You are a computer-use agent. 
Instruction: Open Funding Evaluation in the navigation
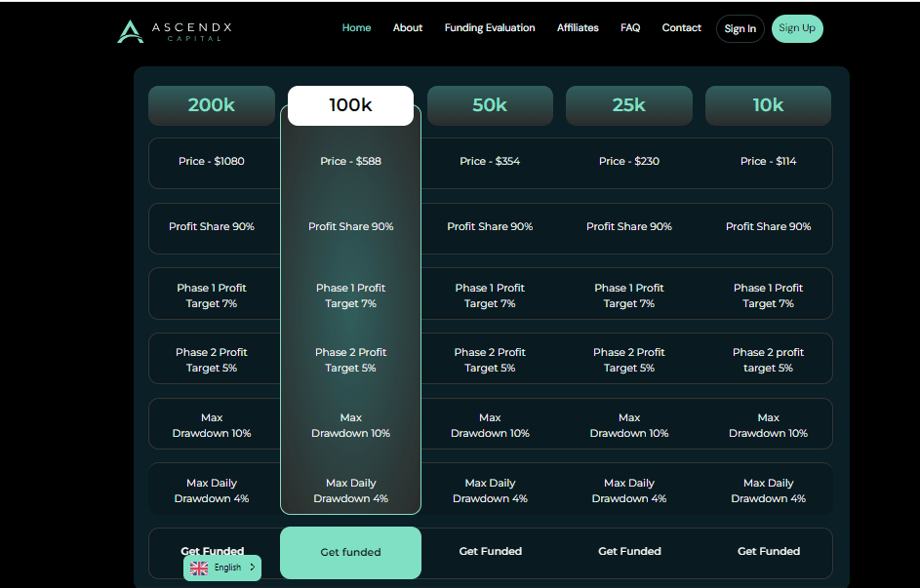coord(490,27)
